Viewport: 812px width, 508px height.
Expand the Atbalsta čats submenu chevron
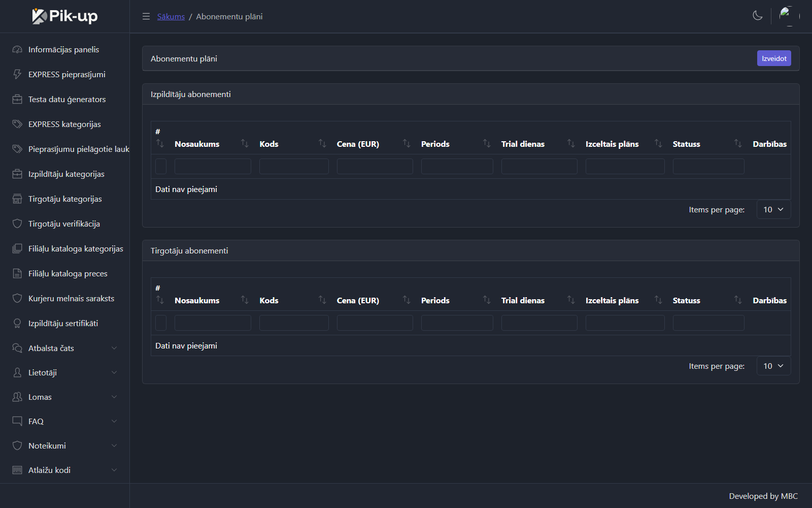(114, 348)
